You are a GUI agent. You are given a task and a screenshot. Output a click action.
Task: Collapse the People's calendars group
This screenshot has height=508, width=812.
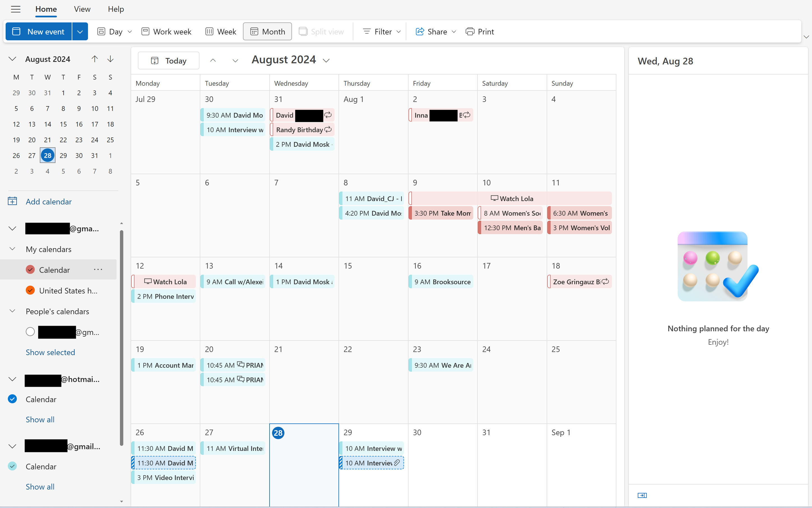point(12,311)
